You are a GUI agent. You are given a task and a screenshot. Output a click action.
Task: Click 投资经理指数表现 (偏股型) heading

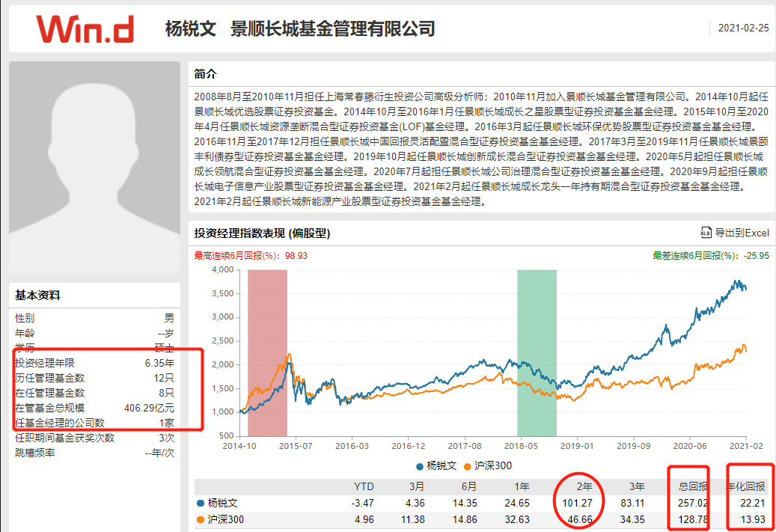262,233
